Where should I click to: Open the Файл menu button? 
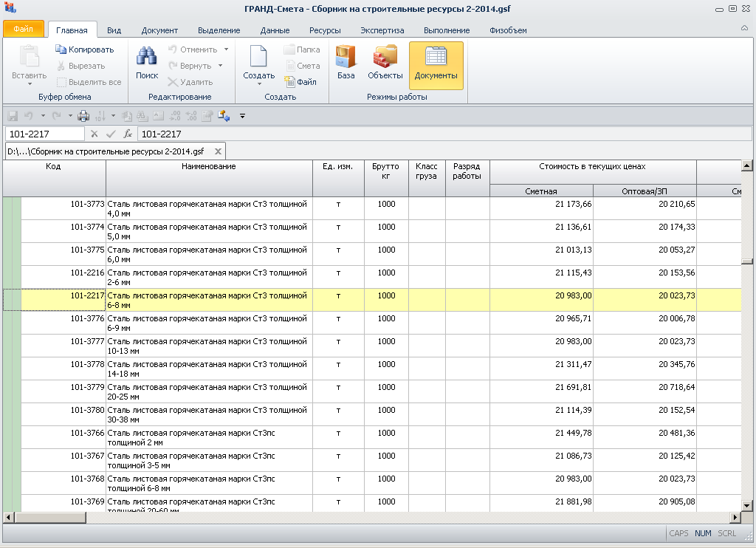pyautogui.click(x=23, y=30)
